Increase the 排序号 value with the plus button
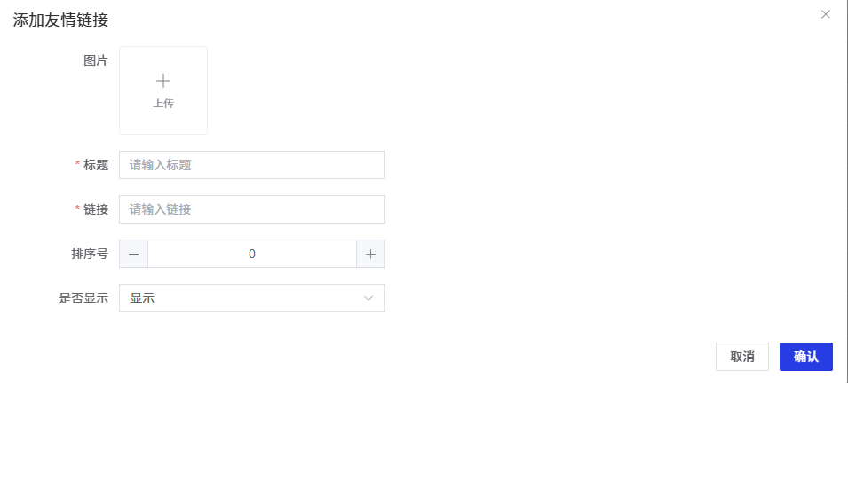 pos(370,254)
